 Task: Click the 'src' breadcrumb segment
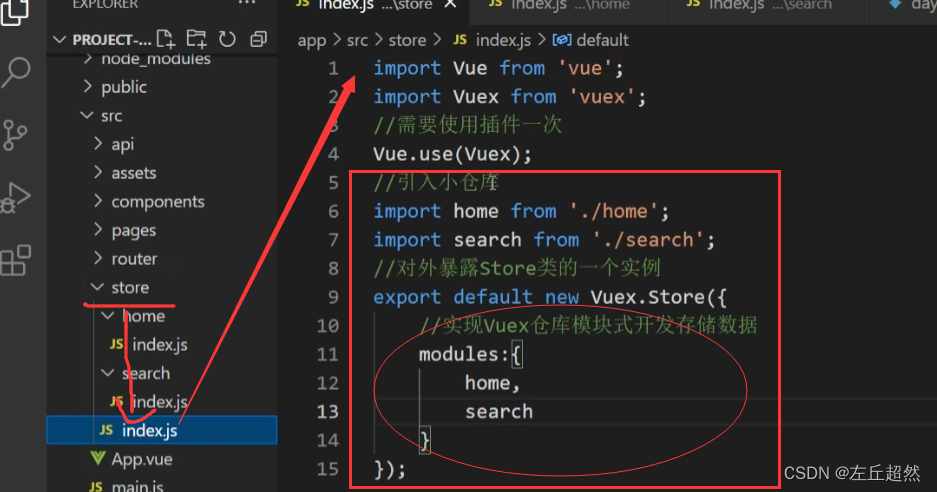357,41
